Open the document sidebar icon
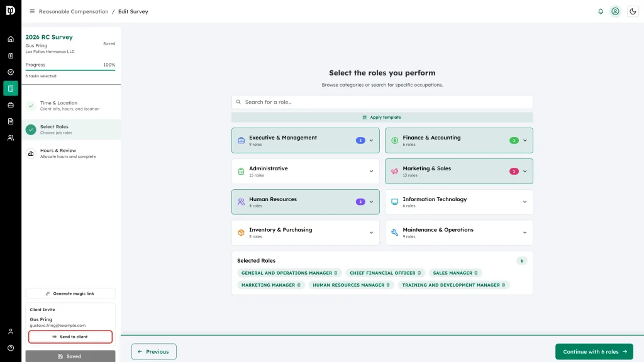 pos(11,121)
